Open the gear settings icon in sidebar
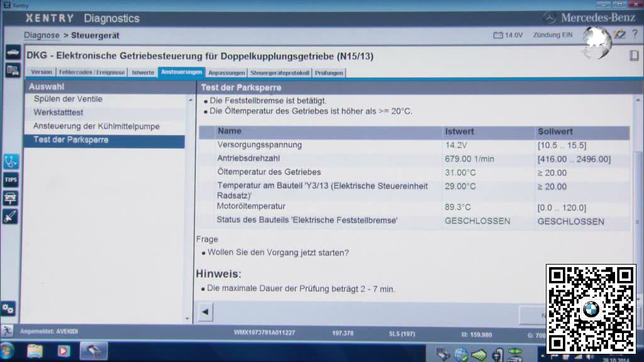The height and width of the screenshot is (362, 644). click(8, 309)
